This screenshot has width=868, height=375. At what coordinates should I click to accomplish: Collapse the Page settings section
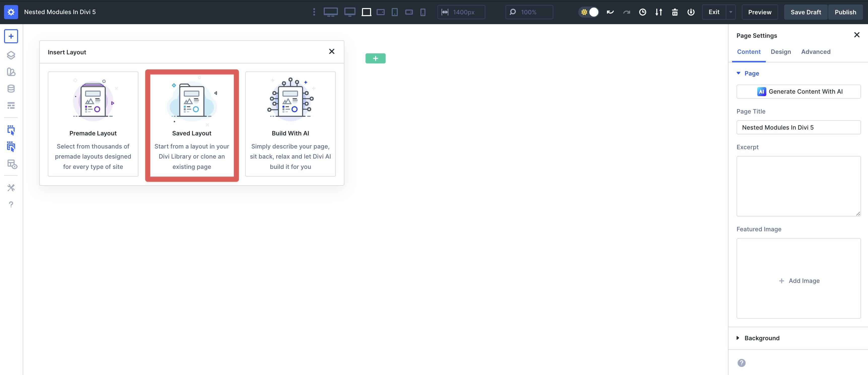(739, 73)
